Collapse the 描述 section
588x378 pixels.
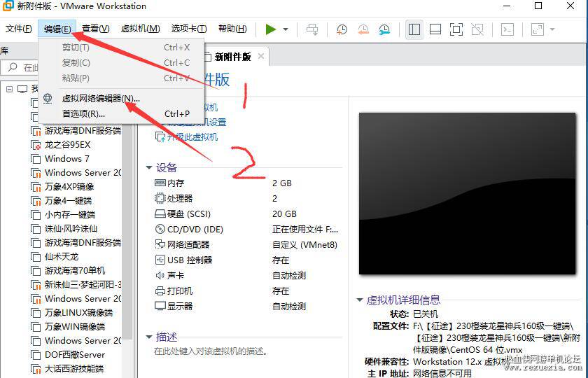click(x=149, y=337)
